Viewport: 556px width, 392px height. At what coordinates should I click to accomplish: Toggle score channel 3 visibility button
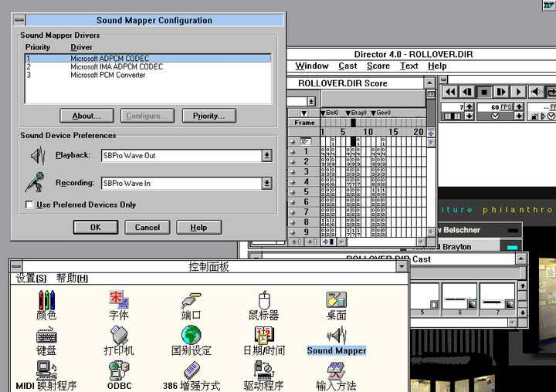tap(293, 171)
